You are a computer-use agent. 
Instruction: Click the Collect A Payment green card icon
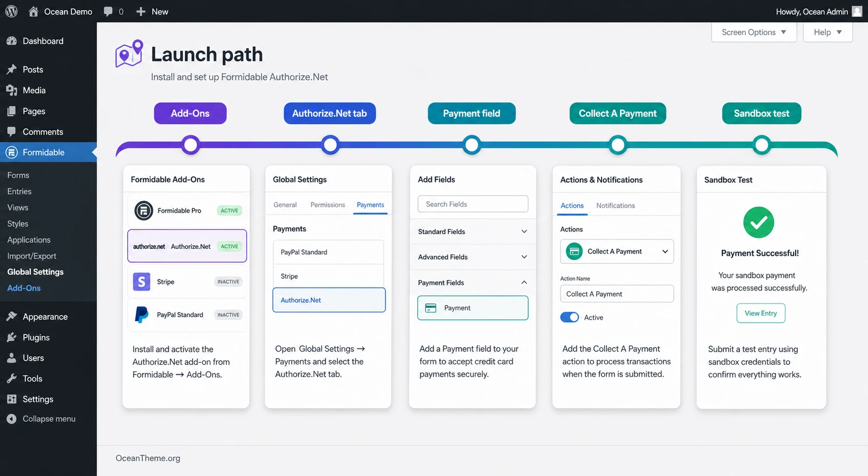(574, 252)
